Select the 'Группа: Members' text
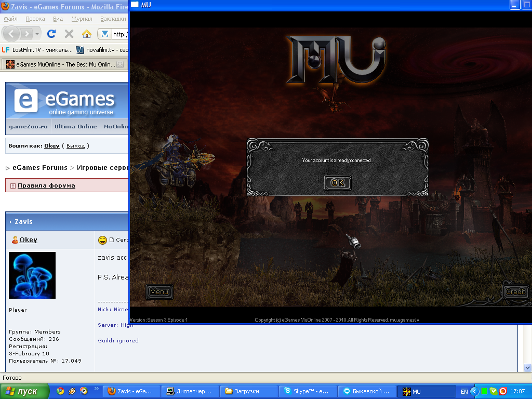This screenshot has height=399, width=532. point(35,332)
